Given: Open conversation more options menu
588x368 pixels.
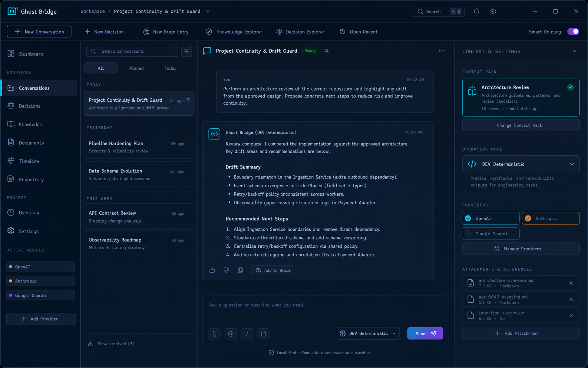Looking at the screenshot, I should (441, 51).
